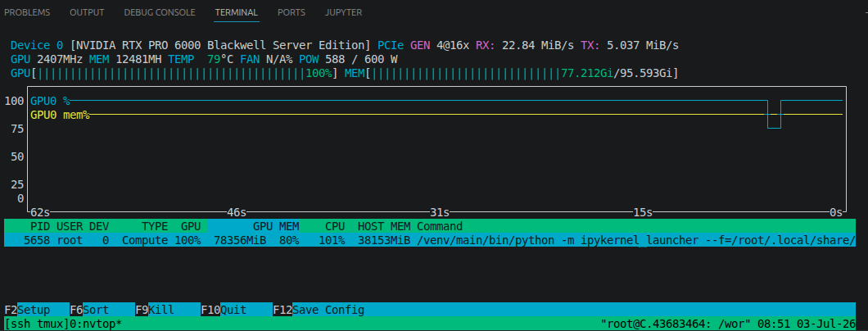Click the dip in the GPU0 utilization graph
The height and width of the screenshot is (331, 868).
click(x=774, y=115)
